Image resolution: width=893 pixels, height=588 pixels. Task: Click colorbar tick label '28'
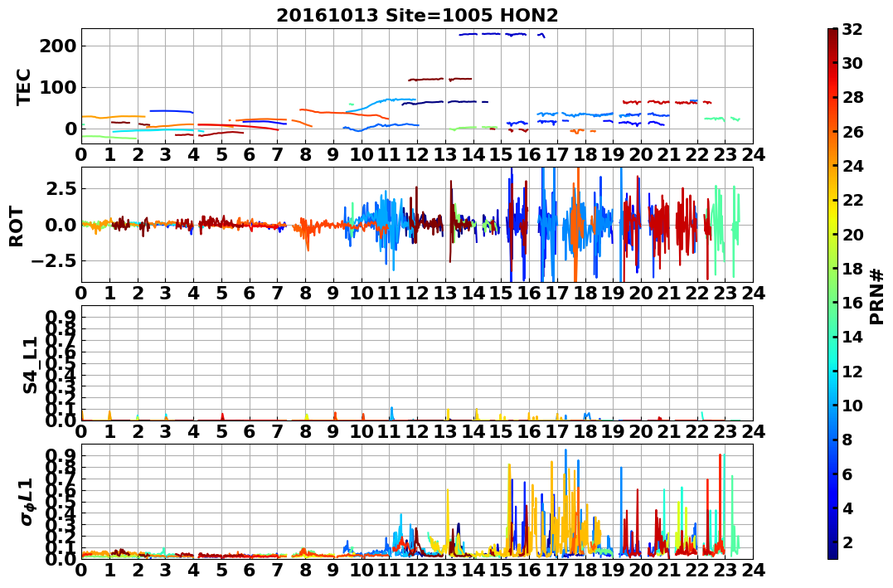[x=853, y=97]
